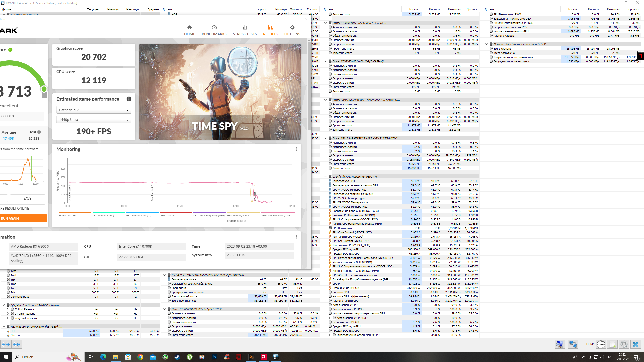Open the 1440p Ultra resolution dropdown
The image size is (644, 362).
(94, 120)
